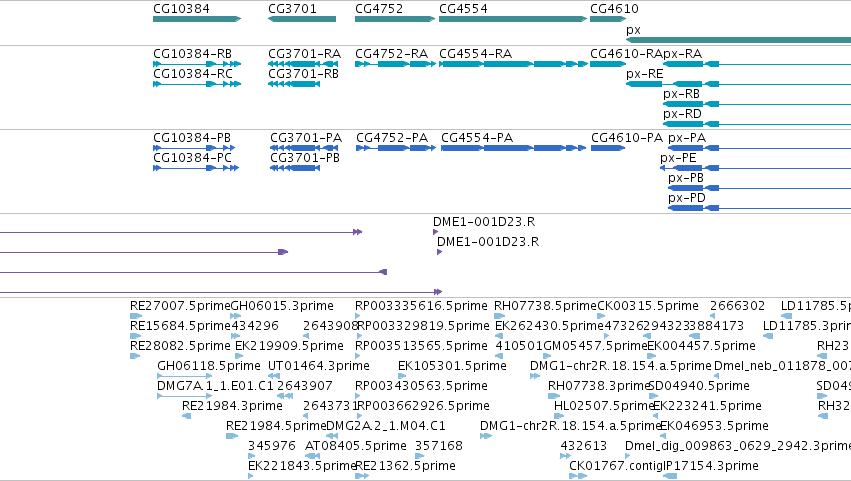
Task: Click the HL02507.5prime EST label
Action: click(x=604, y=407)
